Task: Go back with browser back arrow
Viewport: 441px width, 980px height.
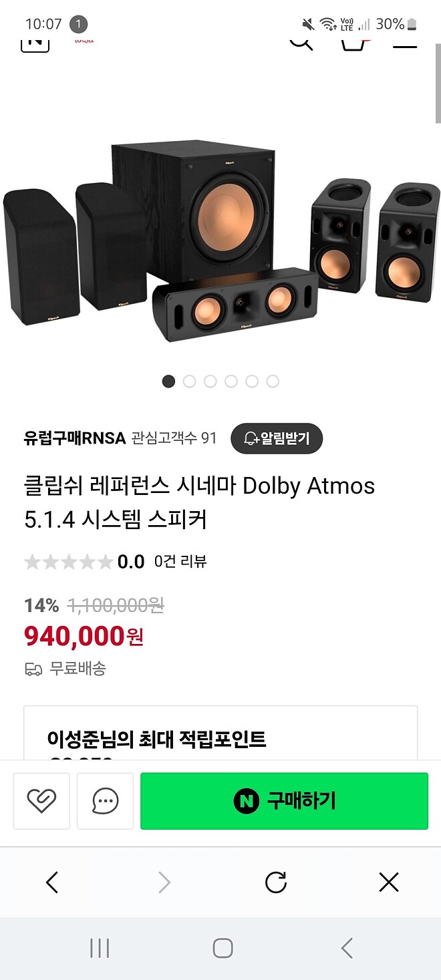Action: click(x=52, y=882)
